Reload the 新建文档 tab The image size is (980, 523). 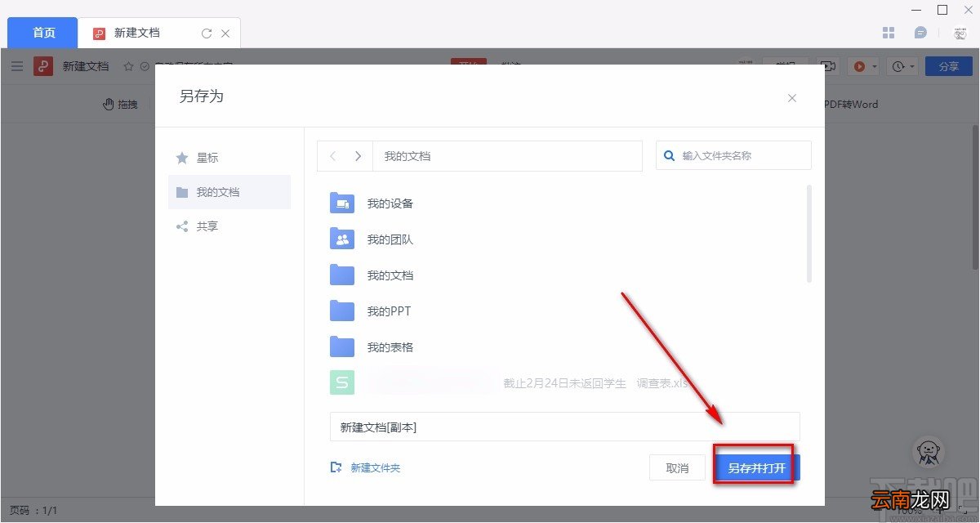(x=206, y=34)
